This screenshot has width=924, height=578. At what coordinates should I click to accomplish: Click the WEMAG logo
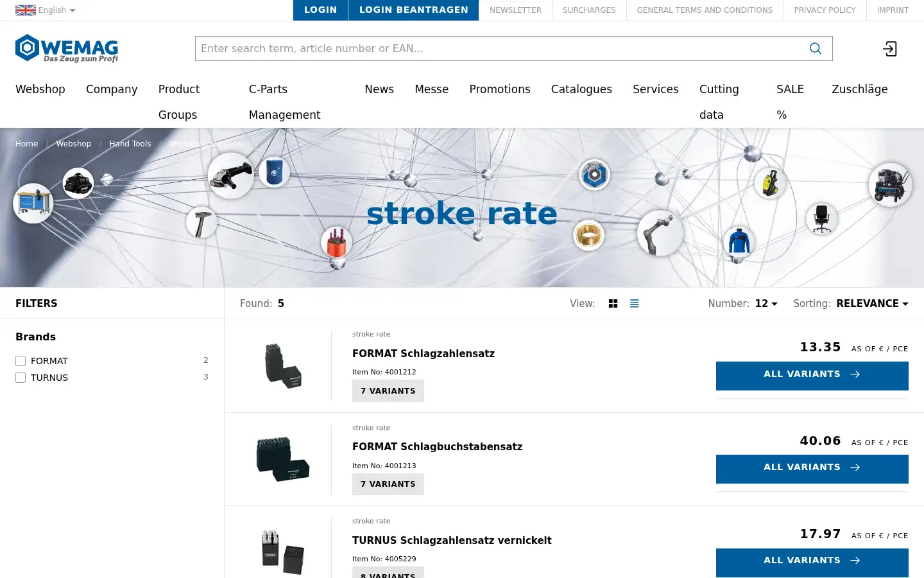pos(67,48)
